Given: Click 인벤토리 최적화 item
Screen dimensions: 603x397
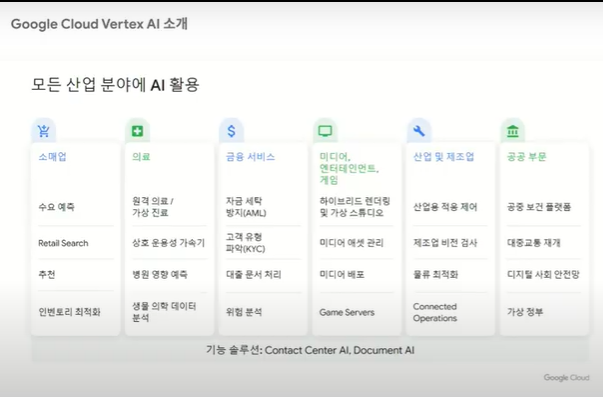Looking at the screenshot, I should (x=69, y=312).
